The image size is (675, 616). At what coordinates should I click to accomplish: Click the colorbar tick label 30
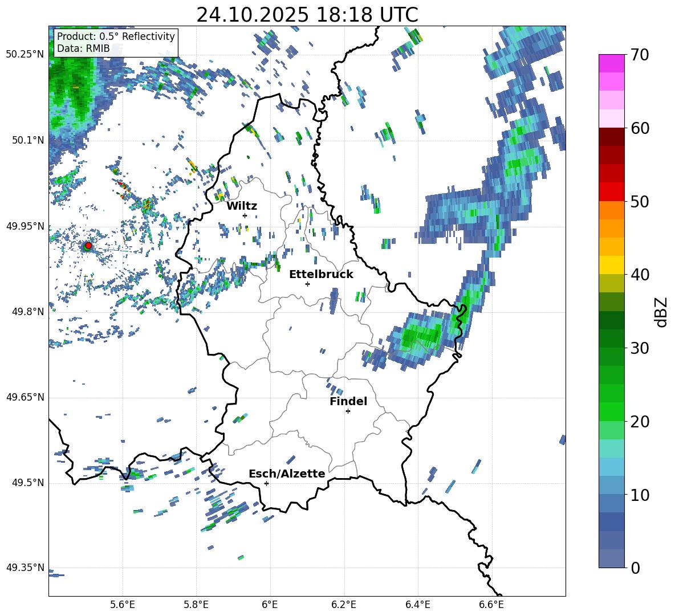(640, 348)
